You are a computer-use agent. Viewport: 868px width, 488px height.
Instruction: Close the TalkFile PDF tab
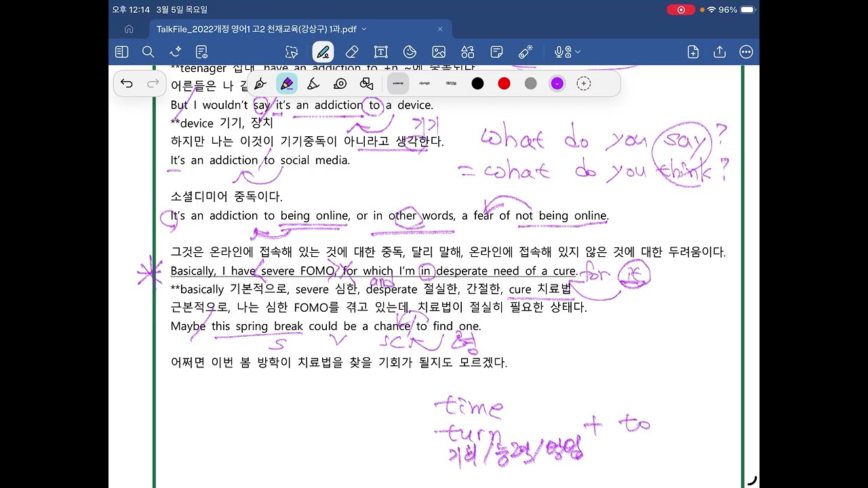(x=440, y=29)
